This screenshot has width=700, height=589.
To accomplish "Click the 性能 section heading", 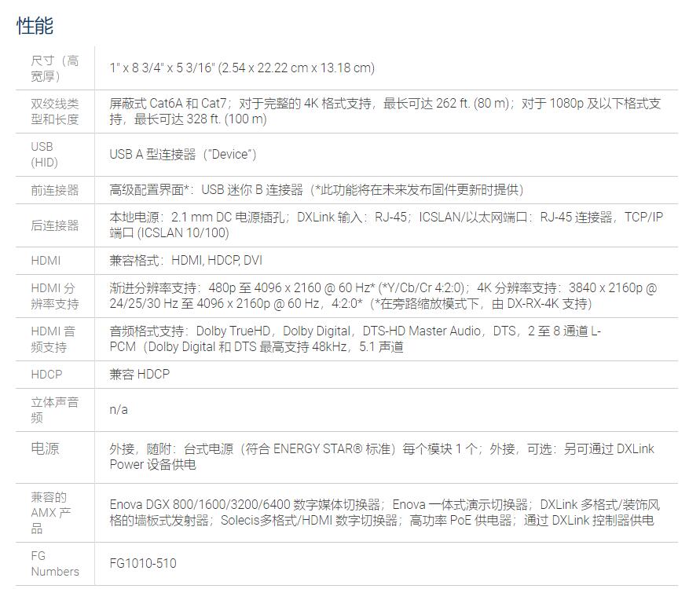I will click(35, 25).
